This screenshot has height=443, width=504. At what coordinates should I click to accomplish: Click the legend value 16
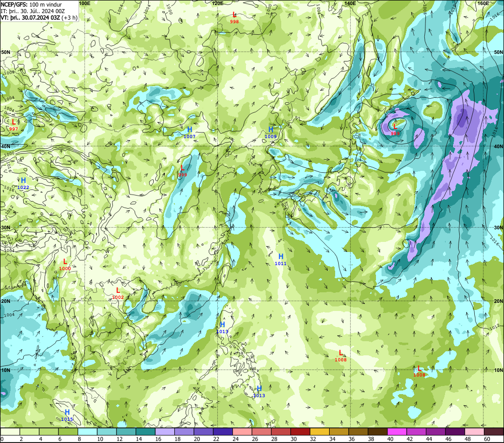click(158, 439)
